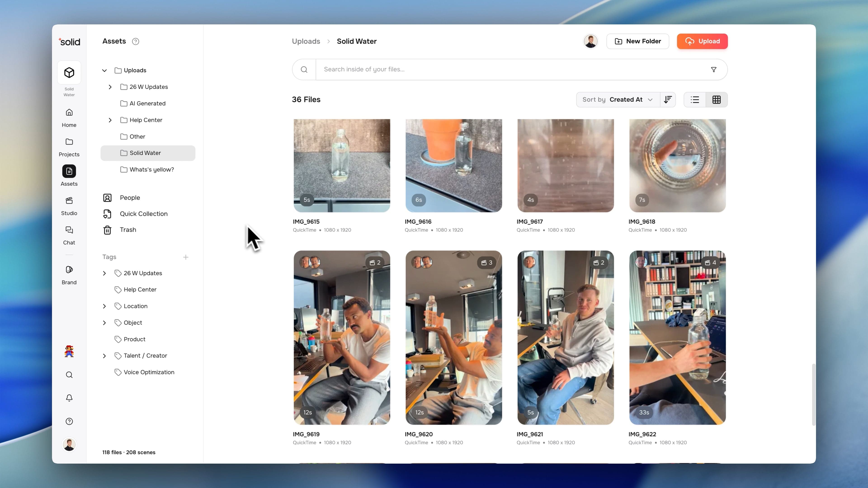Select the Whats's yellow? folder

point(148,170)
